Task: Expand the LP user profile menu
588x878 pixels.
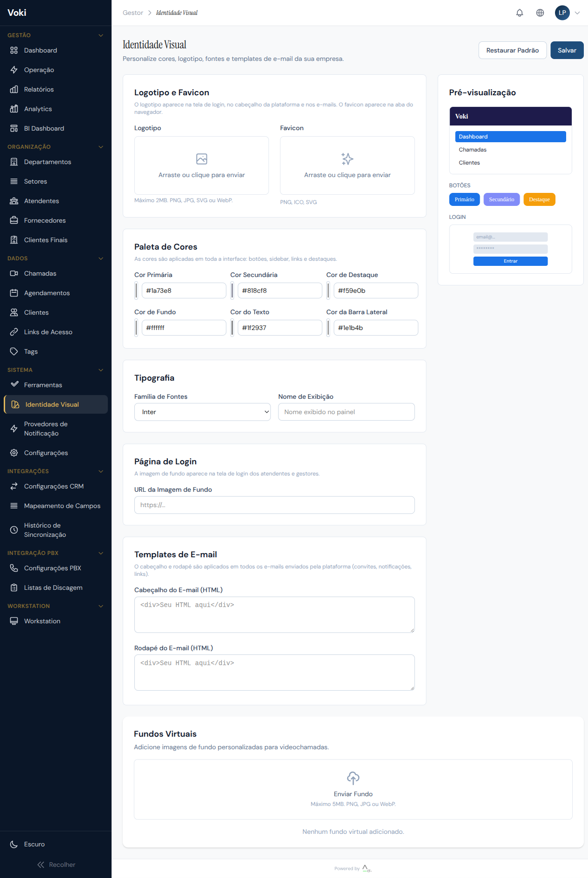Action: click(x=568, y=13)
